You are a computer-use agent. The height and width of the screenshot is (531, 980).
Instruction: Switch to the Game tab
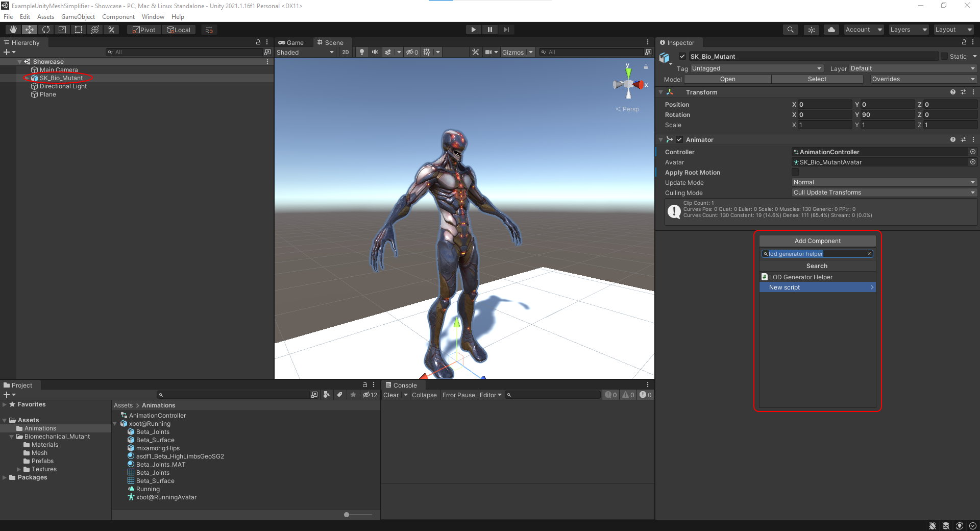[292, 42]
